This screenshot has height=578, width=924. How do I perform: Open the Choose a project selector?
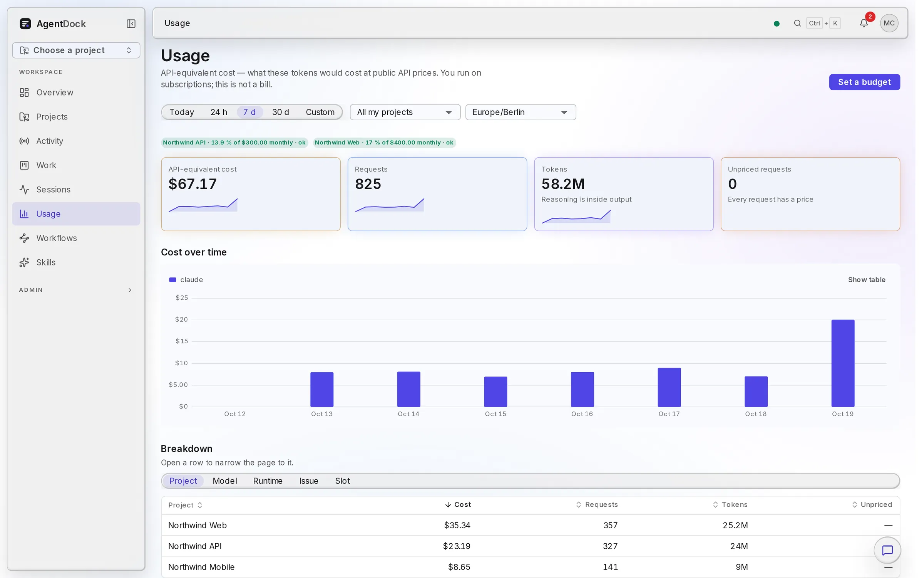tap(76, 50)
